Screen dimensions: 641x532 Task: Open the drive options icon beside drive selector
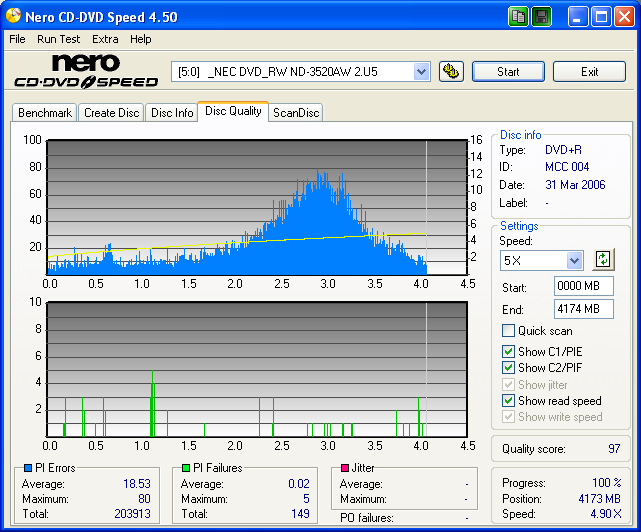[x=451, y=72]
